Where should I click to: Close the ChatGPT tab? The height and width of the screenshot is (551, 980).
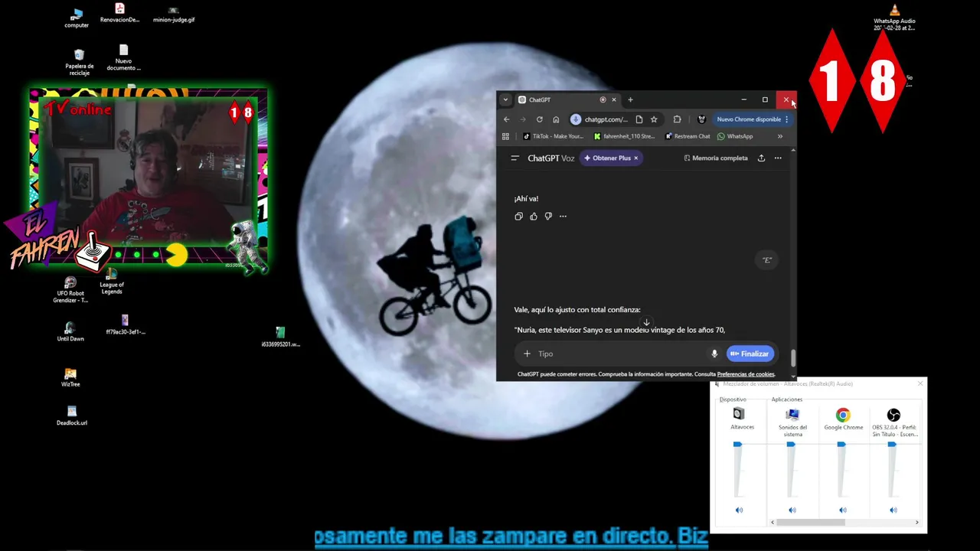(613, 99)
